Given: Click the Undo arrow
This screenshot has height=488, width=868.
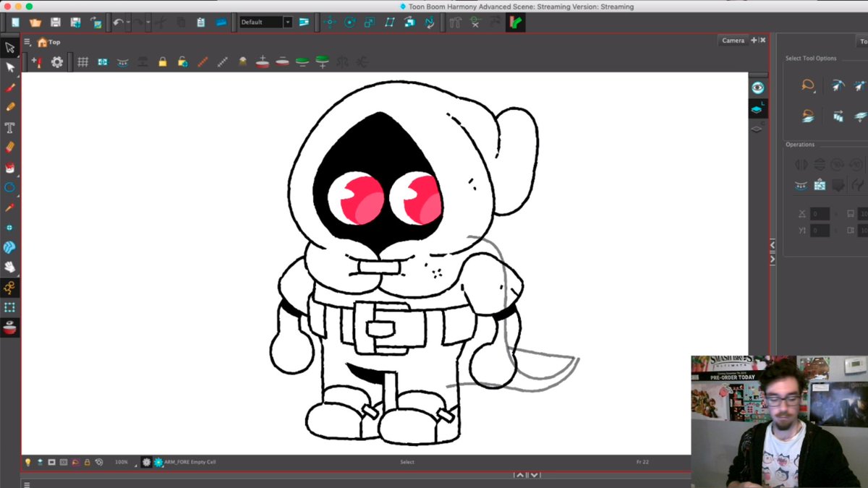Looking at the screenshot, I should [118, 22].
